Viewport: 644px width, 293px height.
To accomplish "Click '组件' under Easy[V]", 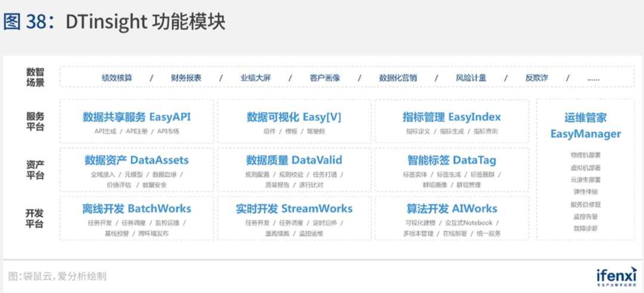I will click(269, 132).
